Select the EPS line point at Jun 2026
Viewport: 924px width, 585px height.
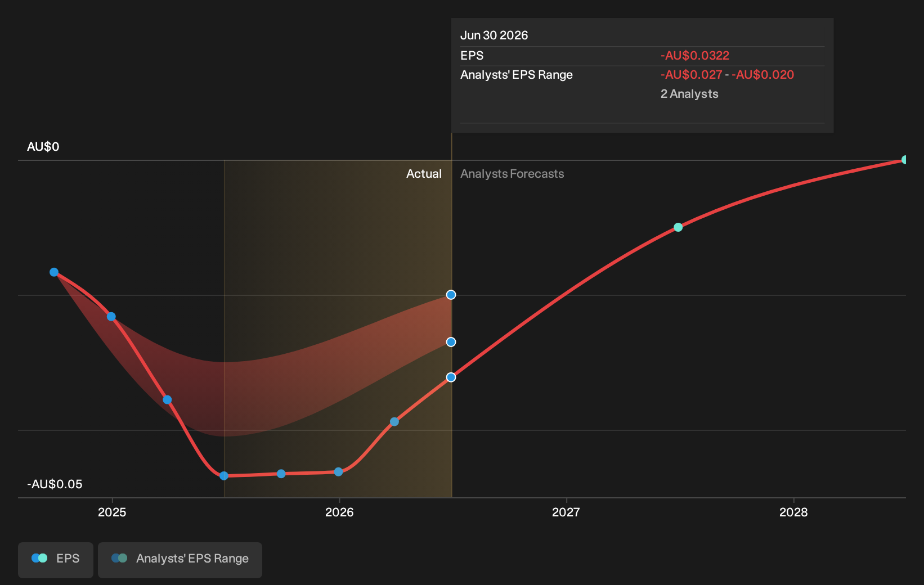tap(451, 377)
